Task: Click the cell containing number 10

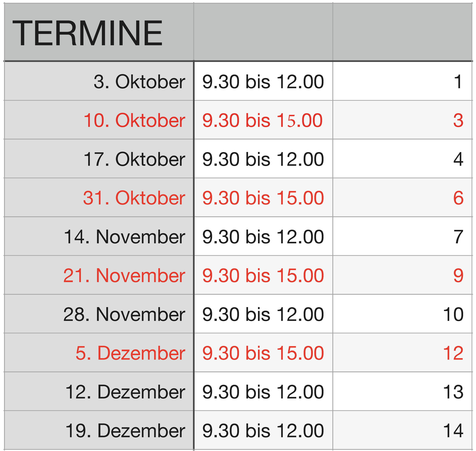Action: click(x=402, y=314)
